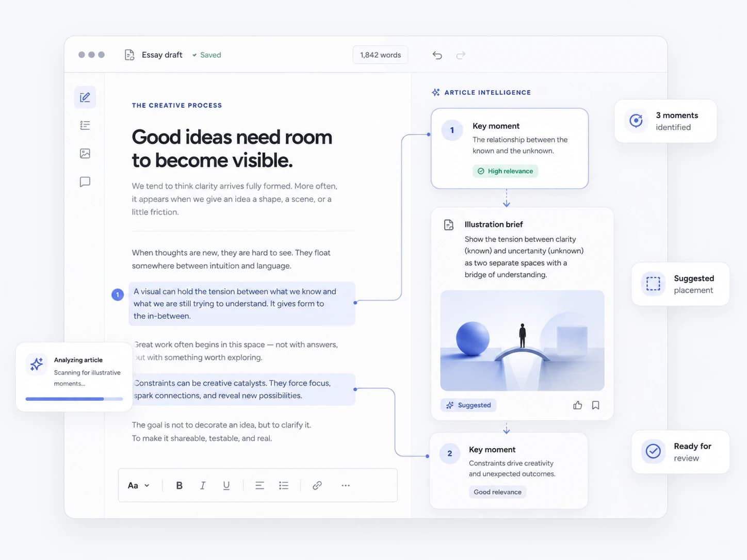Click the dashed square Suggested placement icon

point(653,284)
